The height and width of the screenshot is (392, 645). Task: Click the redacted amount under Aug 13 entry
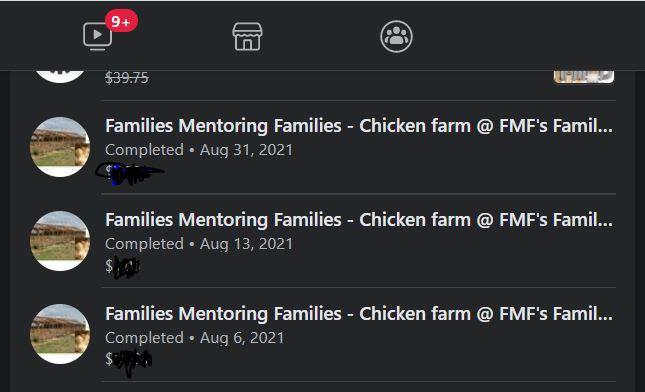pos(123,267)
